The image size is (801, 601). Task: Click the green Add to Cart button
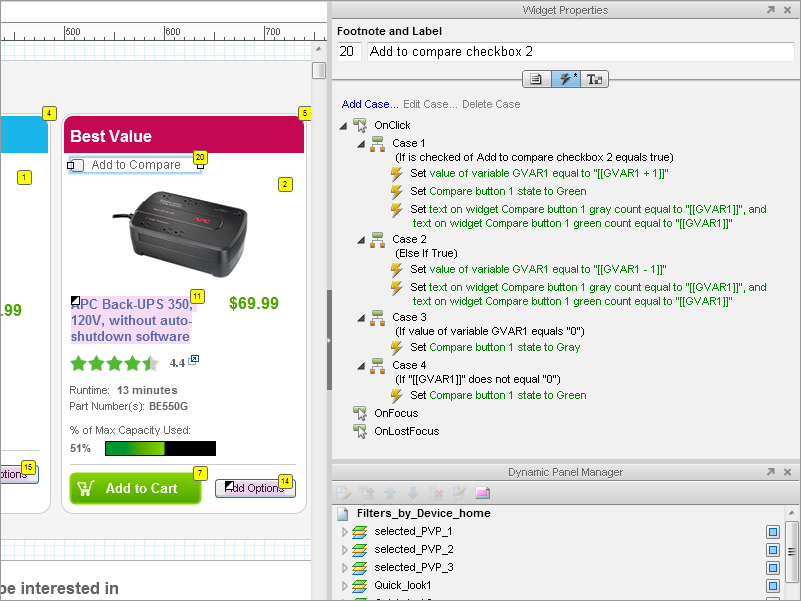pos(135,488)
